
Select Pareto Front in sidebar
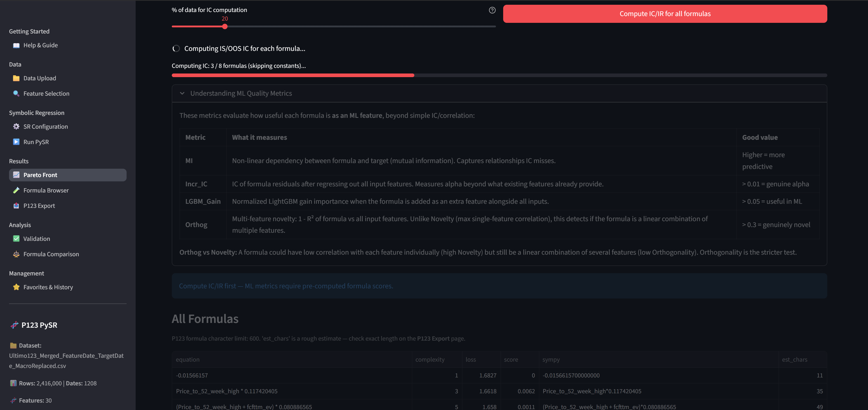coord(40,175)
